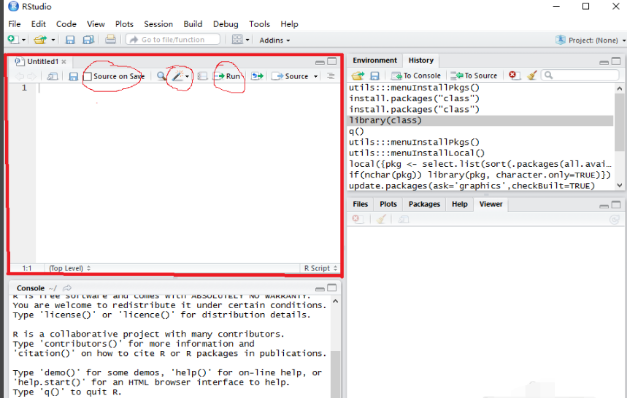
Task: Select the Viewer tab
Action: coord(491,204)
